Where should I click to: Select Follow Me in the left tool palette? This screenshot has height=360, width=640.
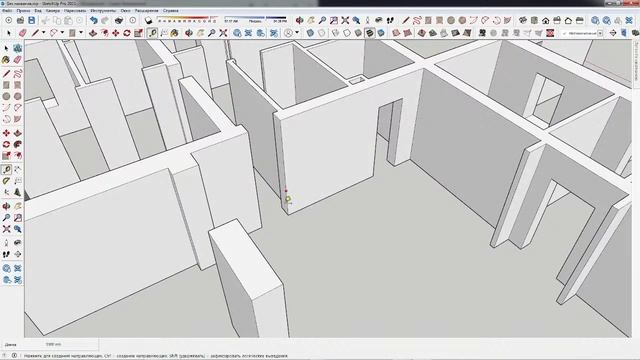pos(17,144)
